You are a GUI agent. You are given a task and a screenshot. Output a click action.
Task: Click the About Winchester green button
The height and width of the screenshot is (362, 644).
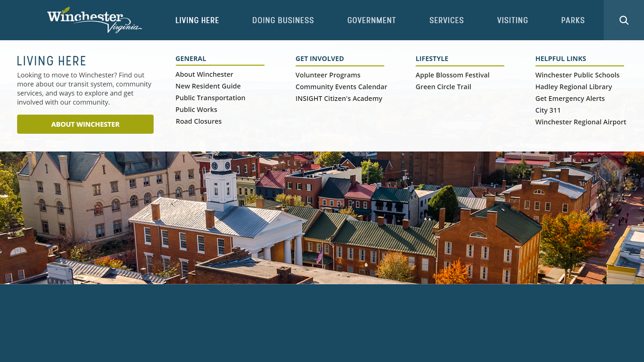pos(85,124)
